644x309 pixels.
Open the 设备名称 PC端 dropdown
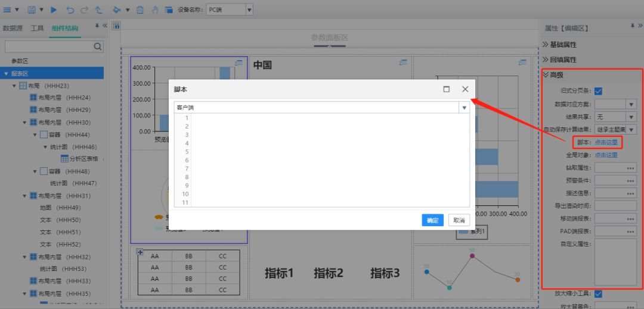pos(249,10)
